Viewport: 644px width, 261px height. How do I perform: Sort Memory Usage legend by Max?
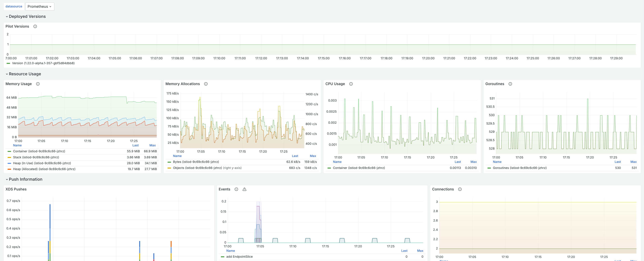point(152,145)
